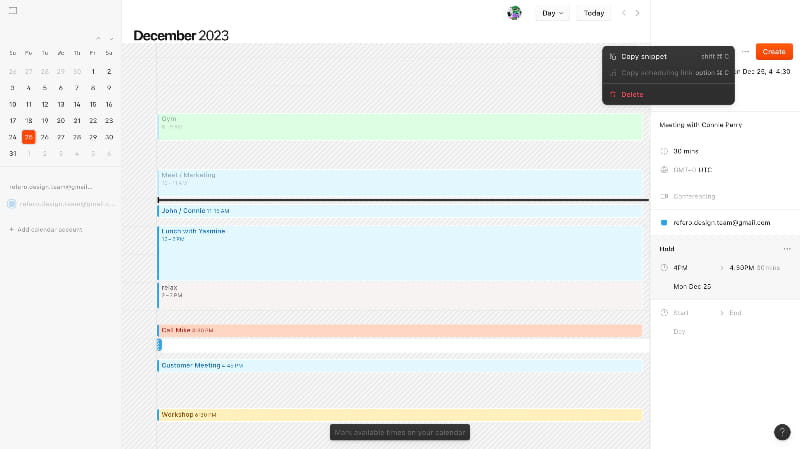
Task: Edit the 30 mins duration field
Action: pyautogui.click(x=686, y=152)
